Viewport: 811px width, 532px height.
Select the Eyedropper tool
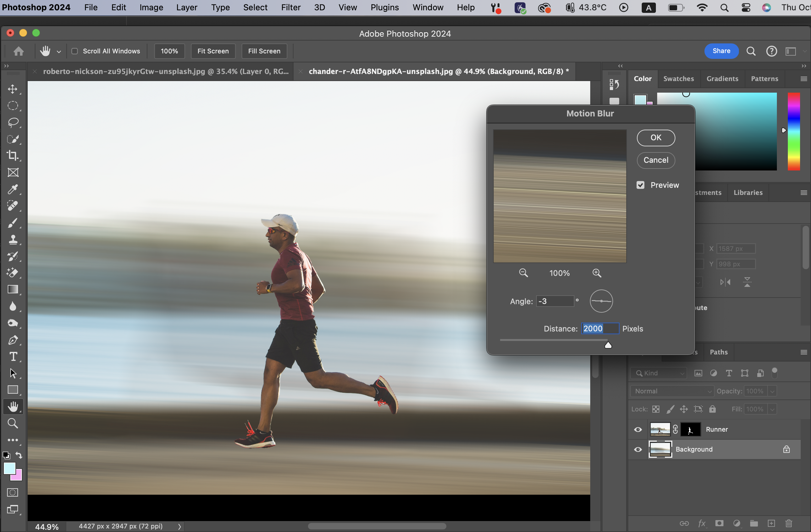(13, 189)
